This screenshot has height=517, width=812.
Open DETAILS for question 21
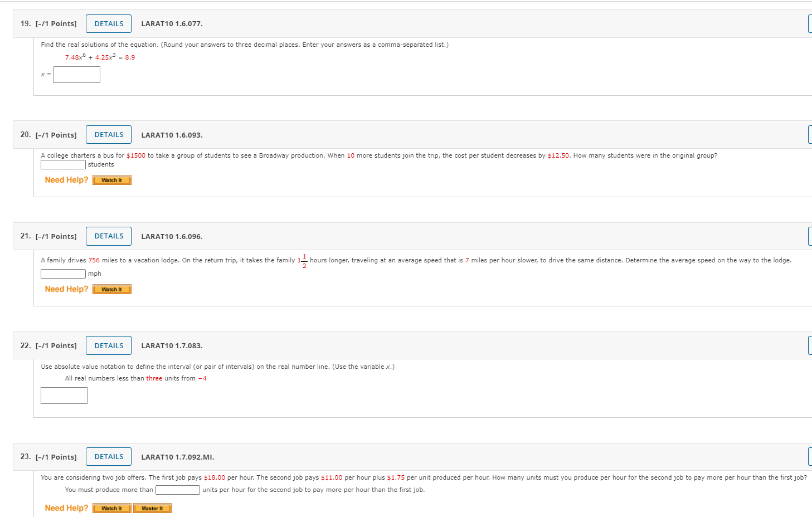click(109, 236)
